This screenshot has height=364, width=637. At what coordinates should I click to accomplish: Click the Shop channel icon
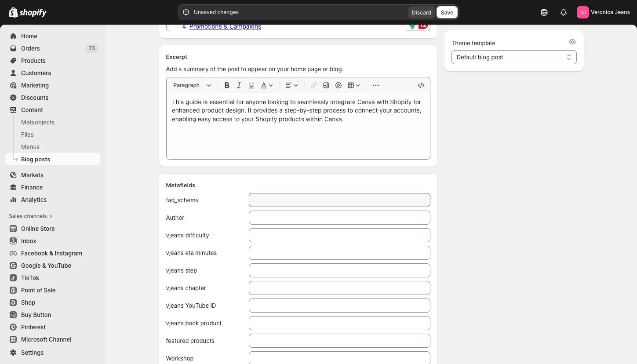point(13,302)
